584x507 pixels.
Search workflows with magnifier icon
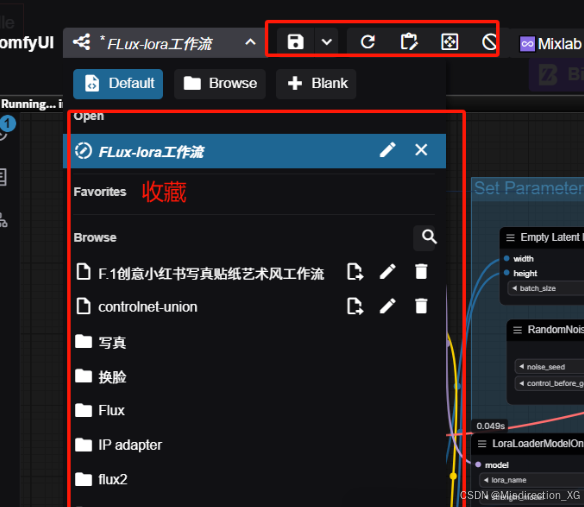click(429, 237)
